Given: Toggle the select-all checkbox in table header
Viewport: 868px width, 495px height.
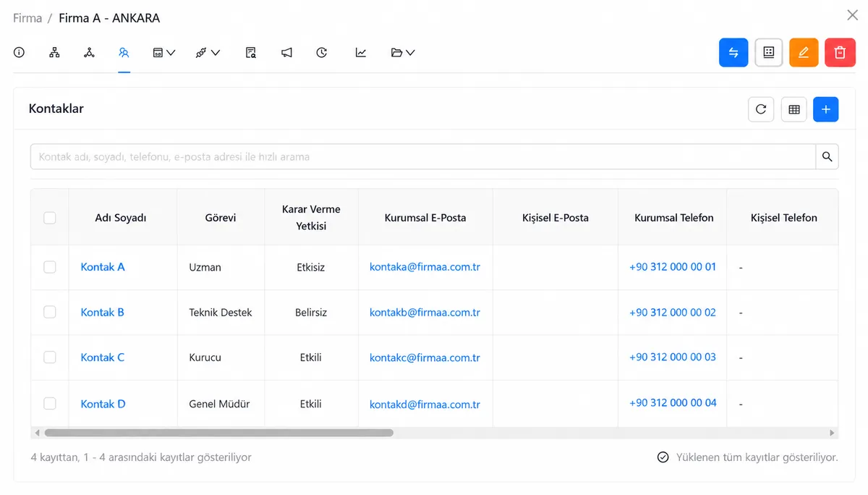Looking at the screenshot, I should pos(50,218).
